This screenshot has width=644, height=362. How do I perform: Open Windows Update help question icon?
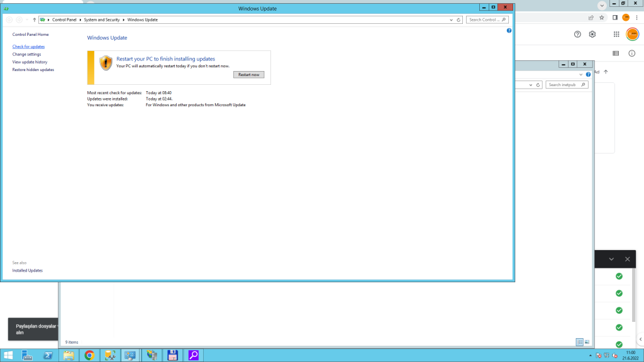[x=509, y=30]
